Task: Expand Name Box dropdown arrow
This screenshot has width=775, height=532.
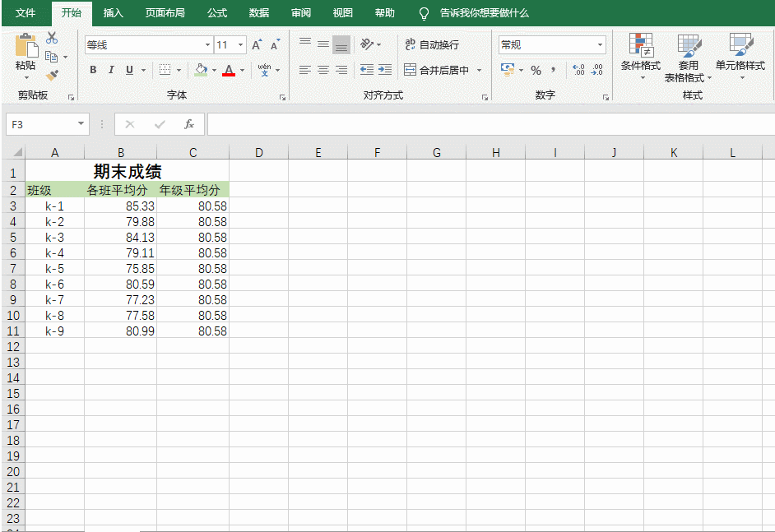Action: [x=81, y=123]
